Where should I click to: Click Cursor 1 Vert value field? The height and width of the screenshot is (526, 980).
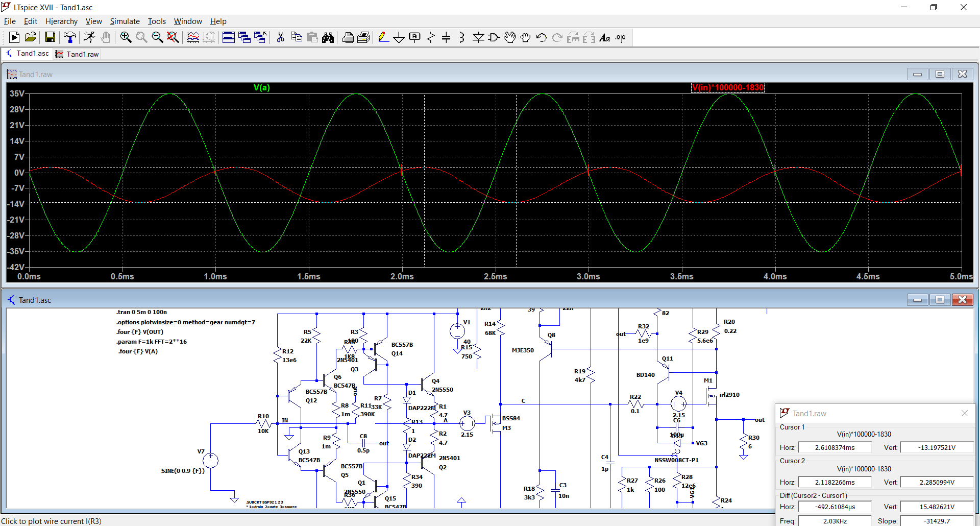(x=937, y=447)
